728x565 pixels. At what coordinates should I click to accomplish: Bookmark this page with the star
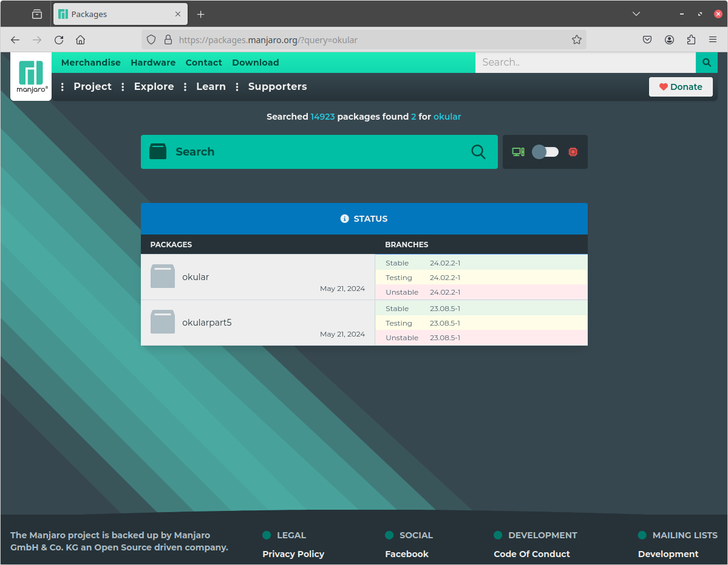point(577,40)
